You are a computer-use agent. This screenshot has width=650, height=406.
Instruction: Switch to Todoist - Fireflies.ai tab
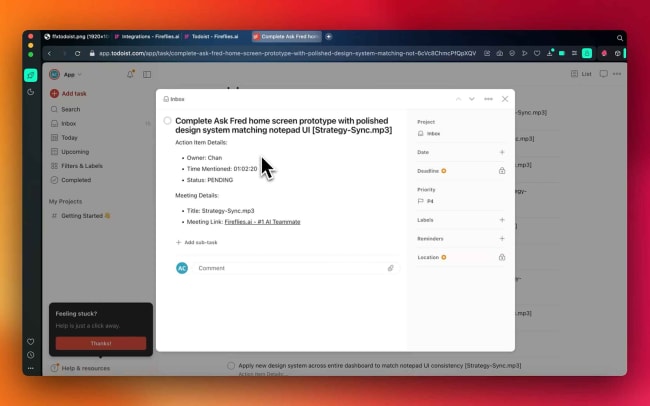[x=211, y=36]
